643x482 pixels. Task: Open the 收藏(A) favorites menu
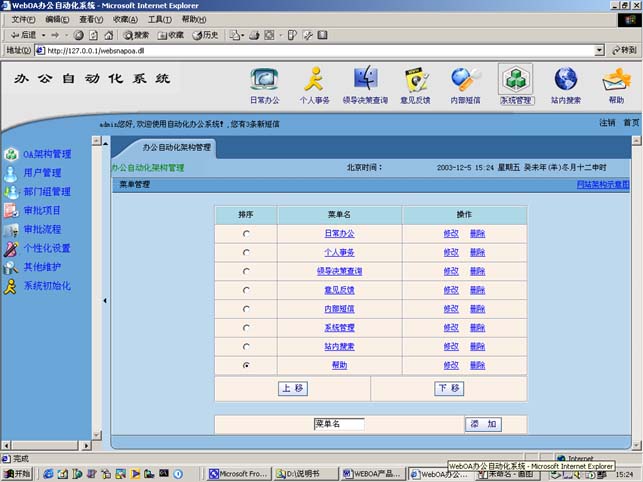click(126, 19)
